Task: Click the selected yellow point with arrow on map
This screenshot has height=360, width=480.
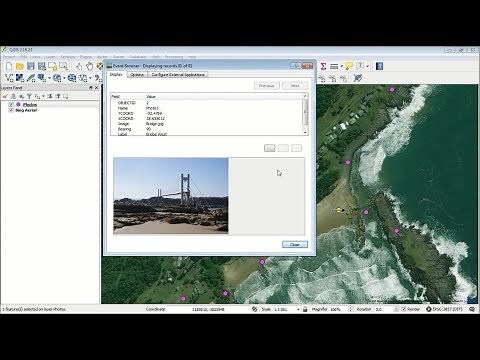Action: click(x=339, y=210)
